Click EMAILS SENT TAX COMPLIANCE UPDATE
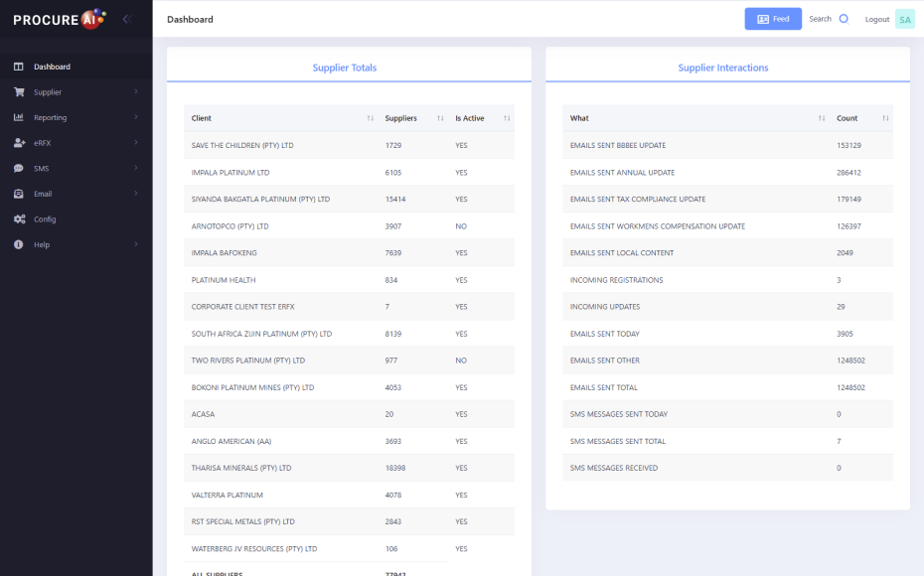This screenshot has height=576, width=924. pyautogui.click(x=638, y=199)
